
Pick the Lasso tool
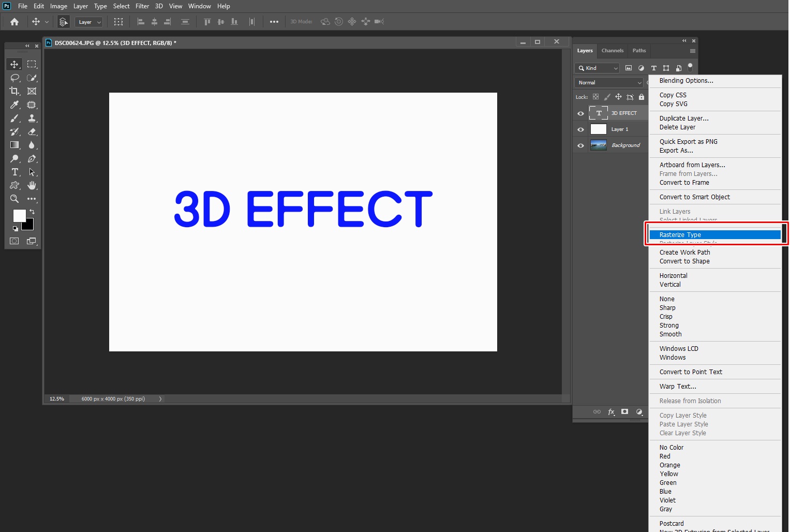14,78
